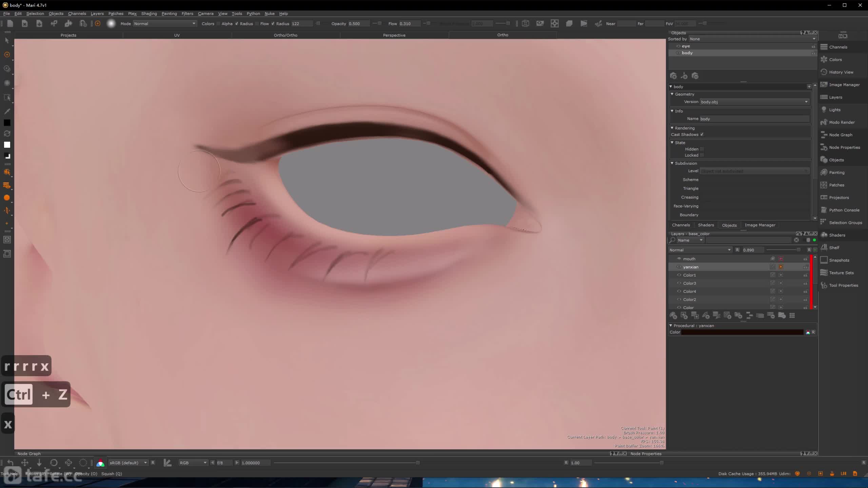The width and height of the screenshot is (868, 488).
Task: Open Texture Sets palette
Action: click(841, 273)
